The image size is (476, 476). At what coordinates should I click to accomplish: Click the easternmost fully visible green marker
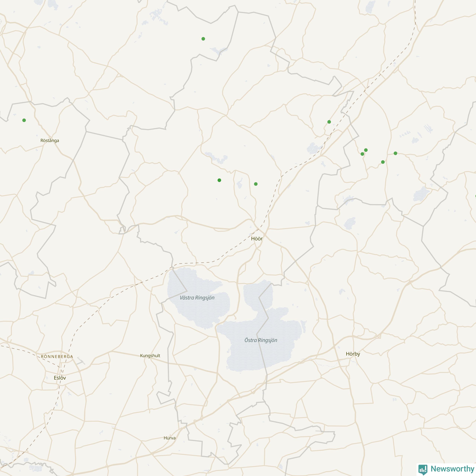coord(395,153)
